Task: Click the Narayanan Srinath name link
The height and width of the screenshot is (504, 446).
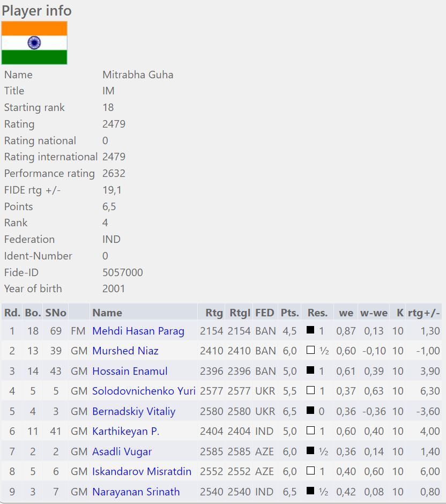Action: (x=136, y=492)
